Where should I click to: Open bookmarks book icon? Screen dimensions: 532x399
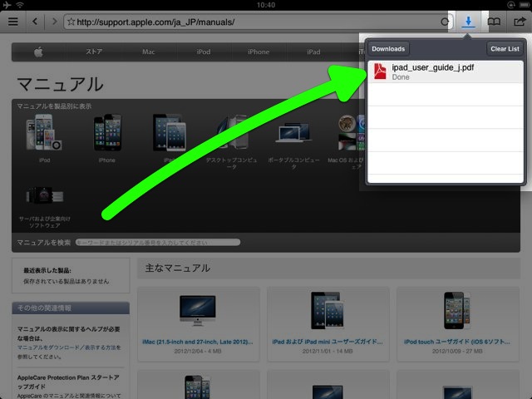494,22
